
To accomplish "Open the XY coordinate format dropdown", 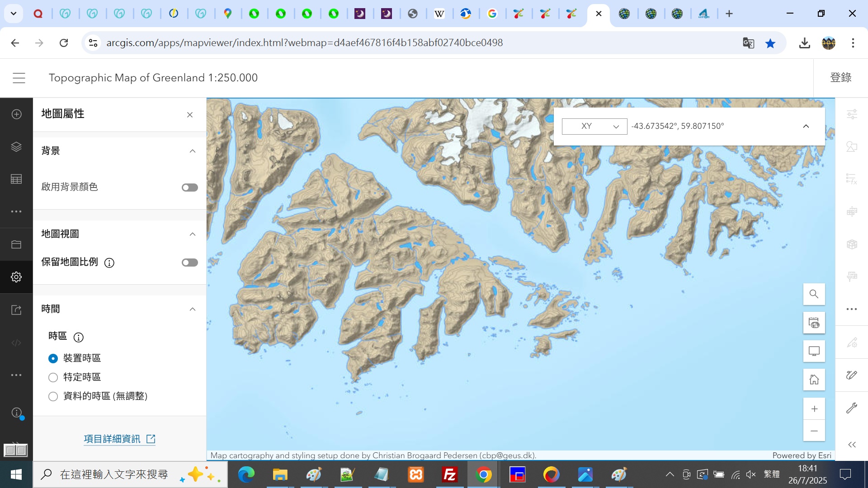I will pos(594,127).
